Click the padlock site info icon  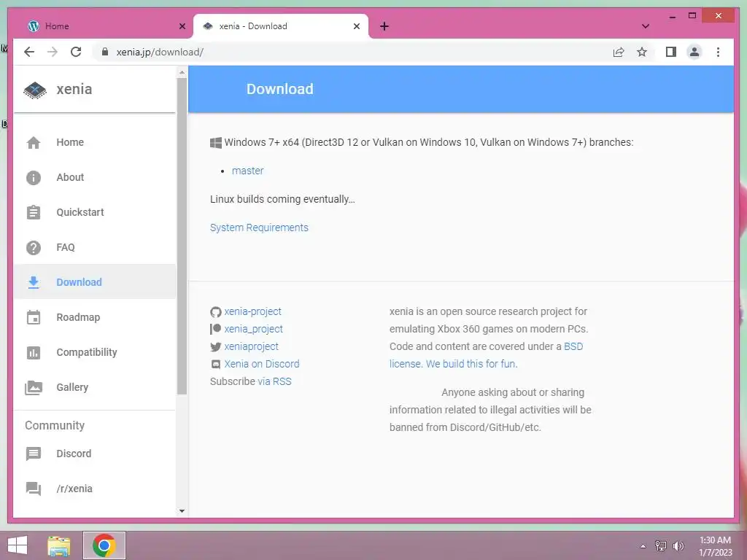click(105, 52)
